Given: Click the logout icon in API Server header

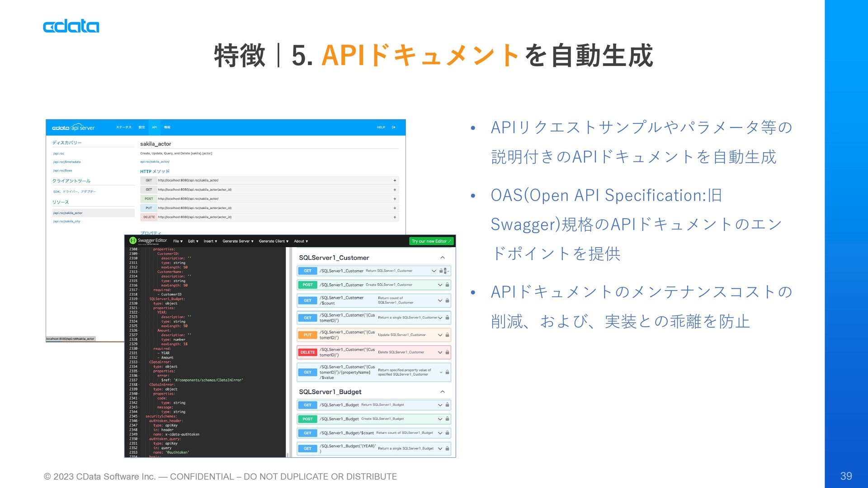Looking at the screenshot, I should click(x=394, y=127).
